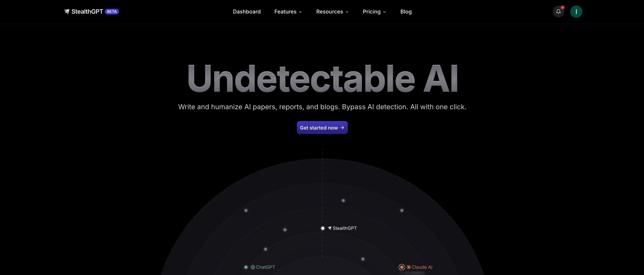Open the notification bell

[x=558, y=12]
